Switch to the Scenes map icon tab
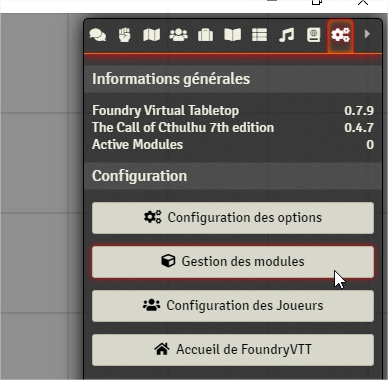The image size is (388, 380). [x=151, y=35]
